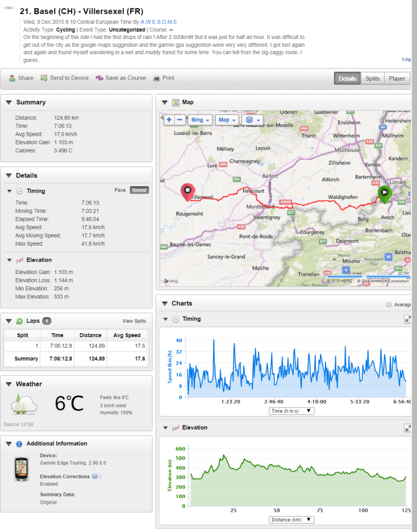Open the Time (h:m:s) axis dropdown
Image resolution: width=417 pixels, height=532 pixels.
[x=292, y=411]
